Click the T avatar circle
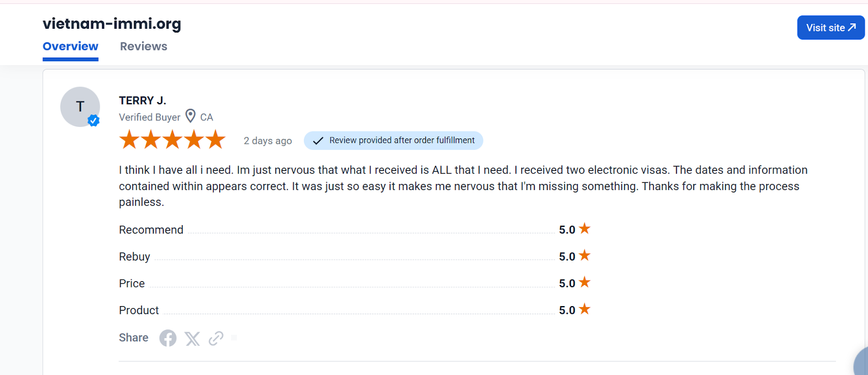 coord(80,107)
